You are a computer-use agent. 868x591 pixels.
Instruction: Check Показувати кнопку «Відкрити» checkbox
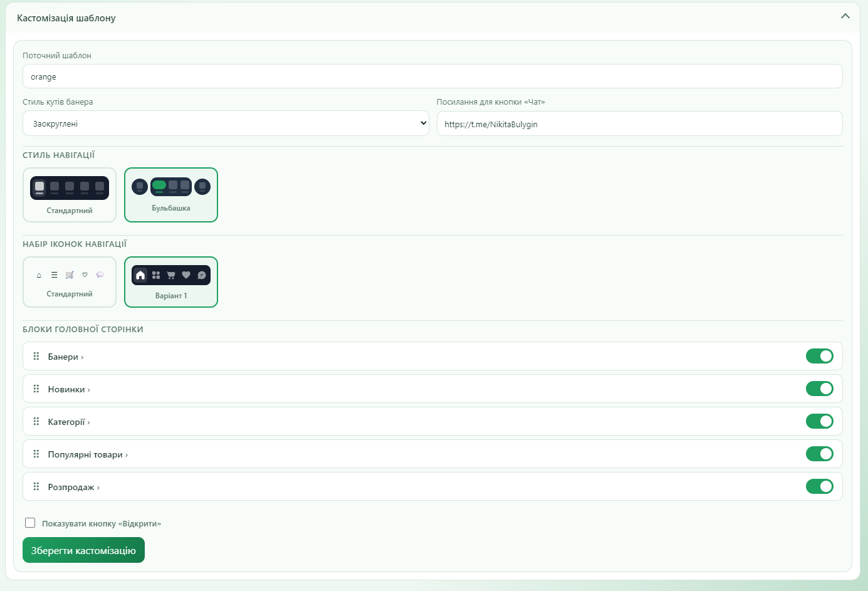pyautogui.click(x=30, y=523)
